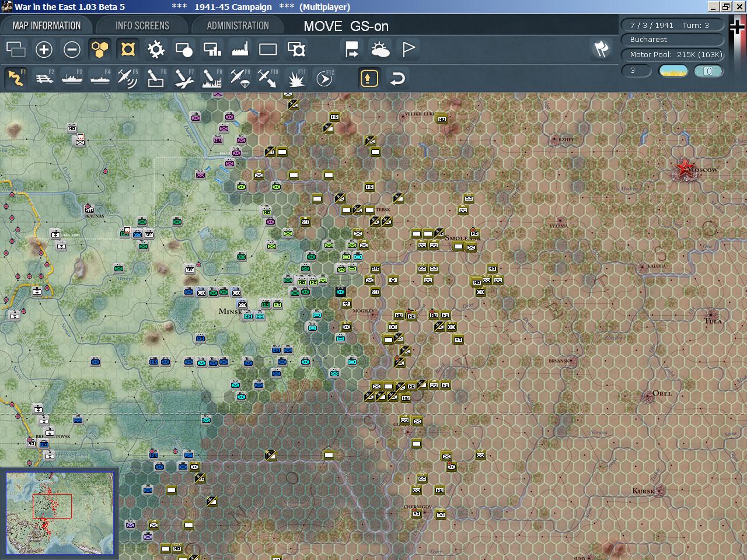Switch to the ADMINISTRATION tab

(238, 26)
